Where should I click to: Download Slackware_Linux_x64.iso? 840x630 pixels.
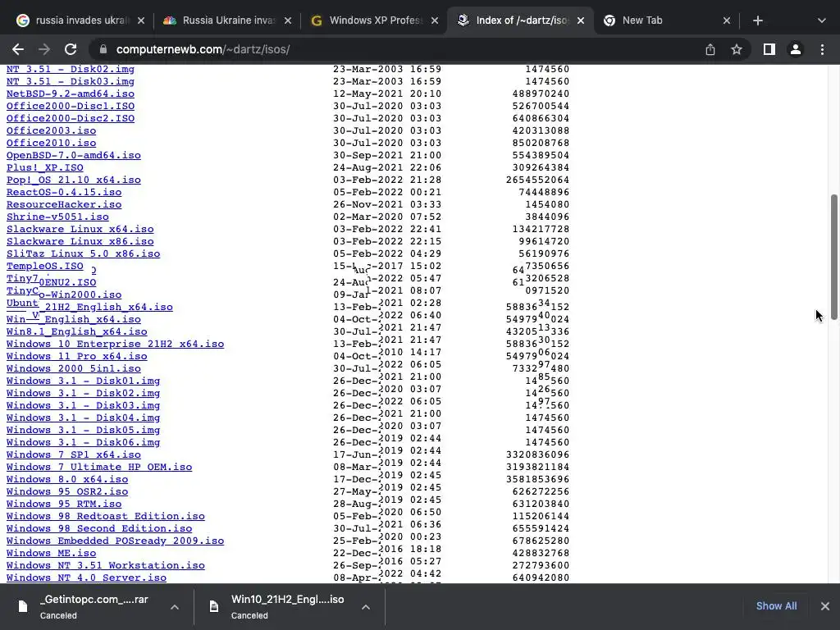tap(80, 230)
